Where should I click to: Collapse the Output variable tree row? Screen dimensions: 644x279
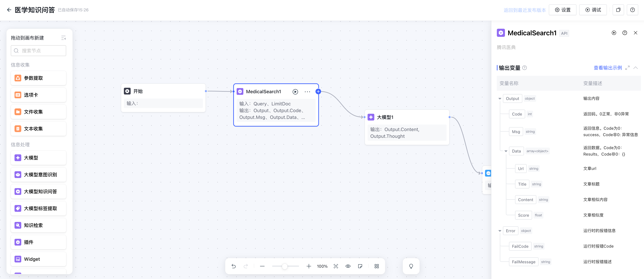tap(500, 99)
